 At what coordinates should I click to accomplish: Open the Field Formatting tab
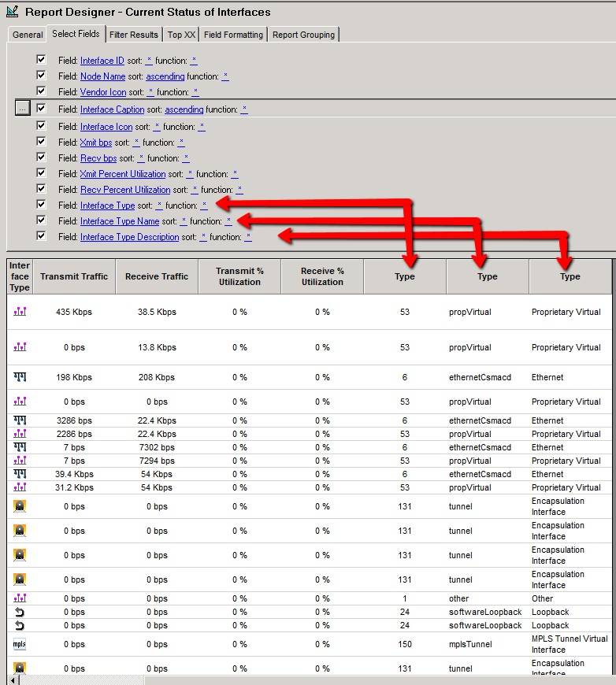[233, 35]
